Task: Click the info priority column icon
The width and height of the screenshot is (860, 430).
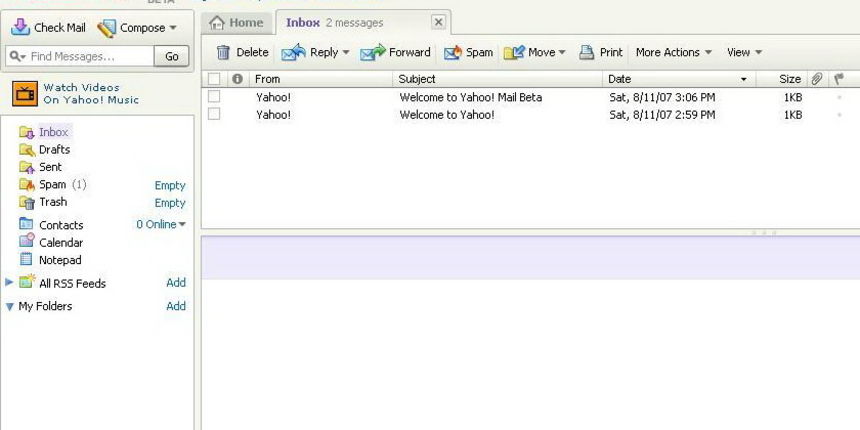Action: pos(237,79)
